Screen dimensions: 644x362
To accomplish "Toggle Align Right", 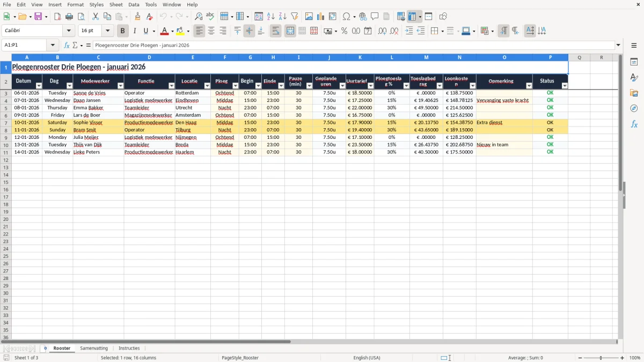I will (223, 31).
